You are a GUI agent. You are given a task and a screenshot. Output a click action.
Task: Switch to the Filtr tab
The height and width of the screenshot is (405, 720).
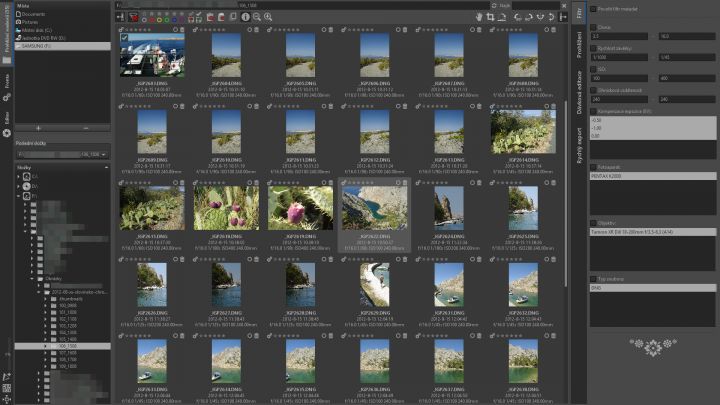(579, 12)
